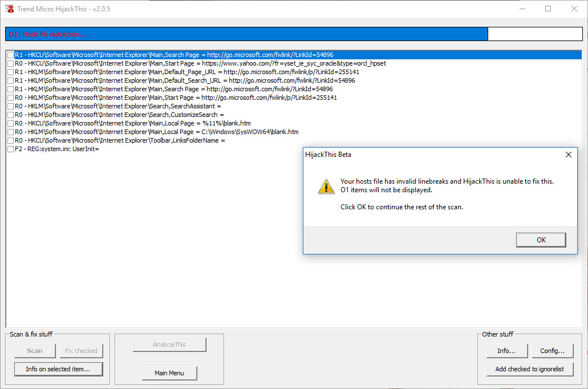
Task: Select the HKLM Default_Page_URL row
Action: click(186, 72)
